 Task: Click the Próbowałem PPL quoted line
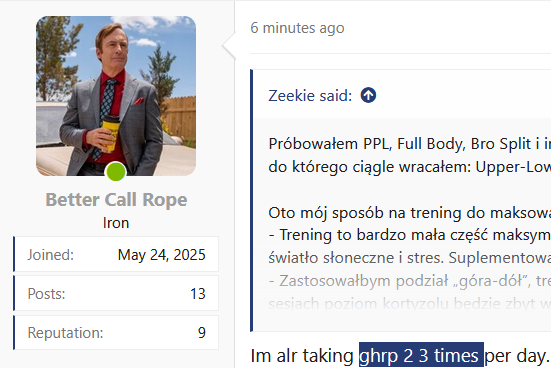pyautogui.click(x=409, y=144)
